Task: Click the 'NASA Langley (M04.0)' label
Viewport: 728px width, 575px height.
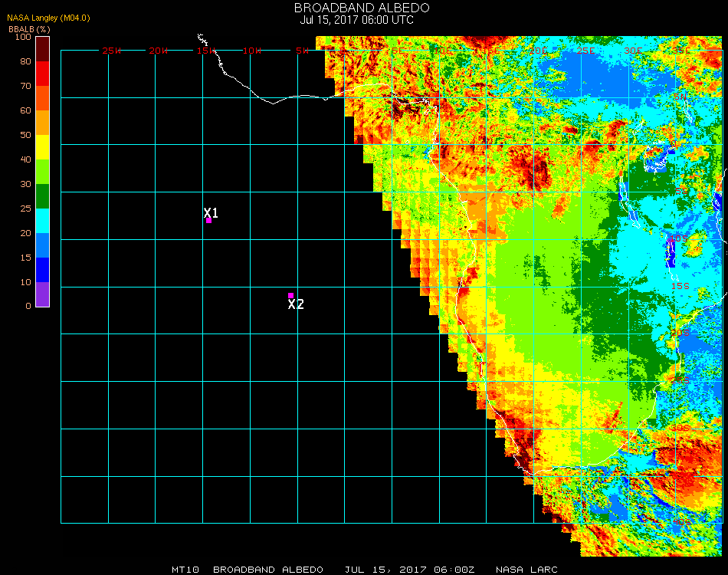Action: tap(48, 18)
